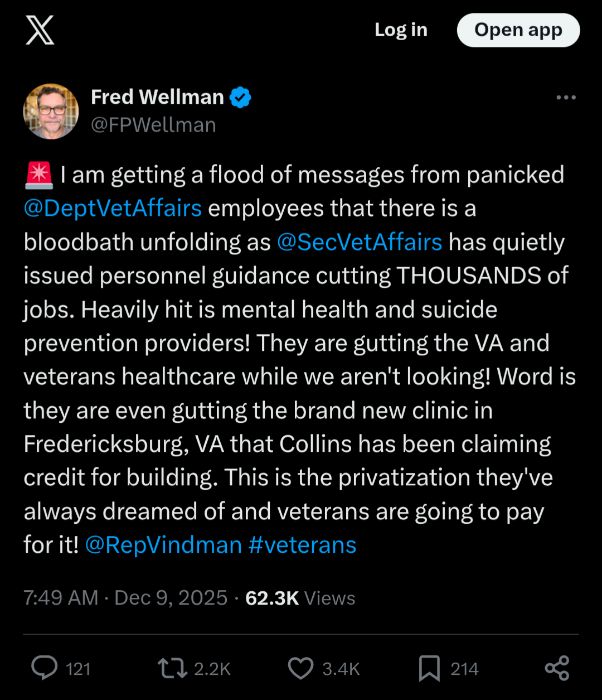Click the red siren emoji in the post

38,175
